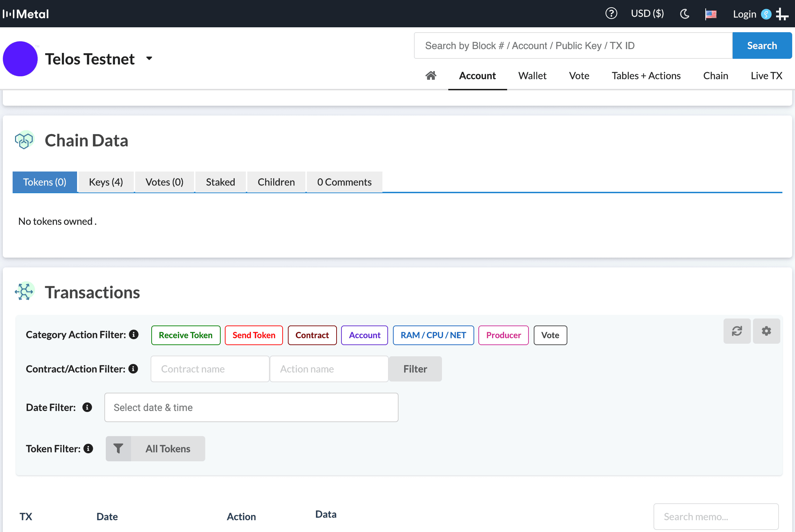
Task: Open the Live TX page
Action: tap(766, 76)
